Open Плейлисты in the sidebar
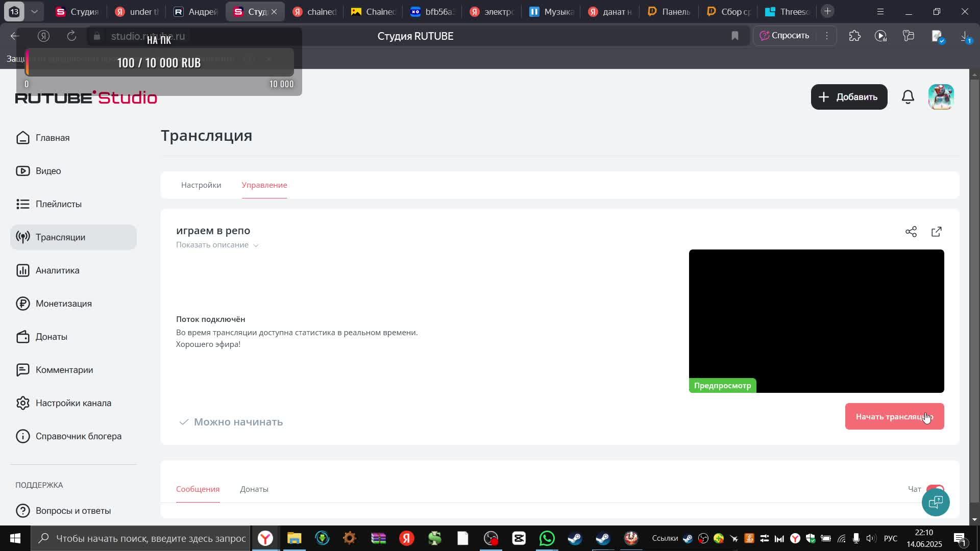 (59, 204)
